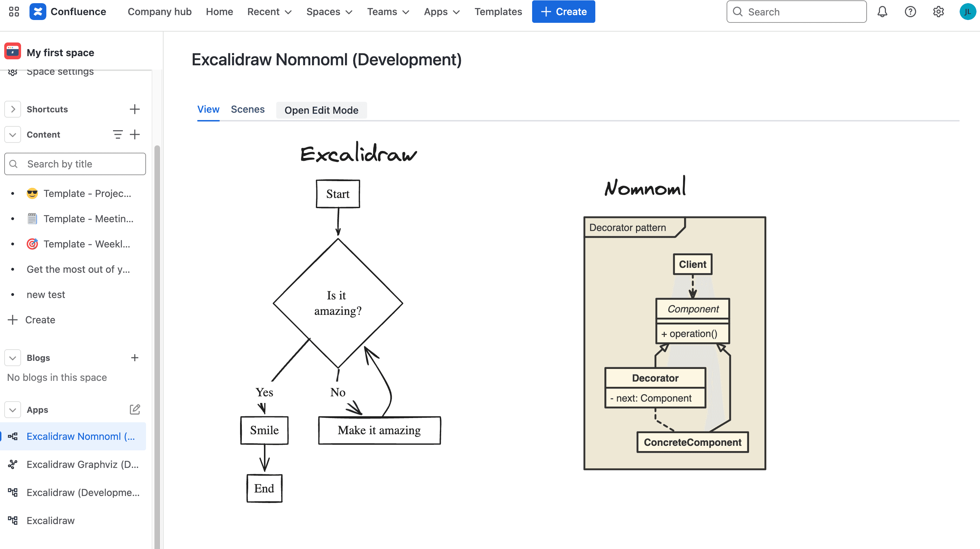This screenshot has width=980, height=549.
Task: Open Excalidraw Graphviz app link
Action: [x=82, y=464]
